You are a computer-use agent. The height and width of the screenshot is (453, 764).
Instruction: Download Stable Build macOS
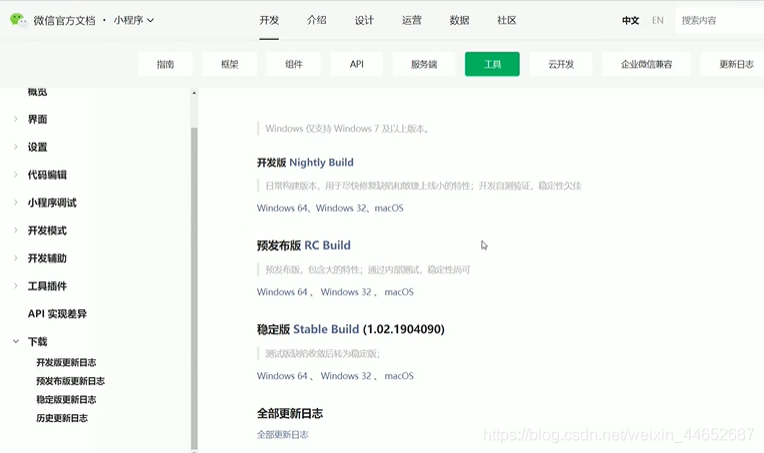coord(399,376)
